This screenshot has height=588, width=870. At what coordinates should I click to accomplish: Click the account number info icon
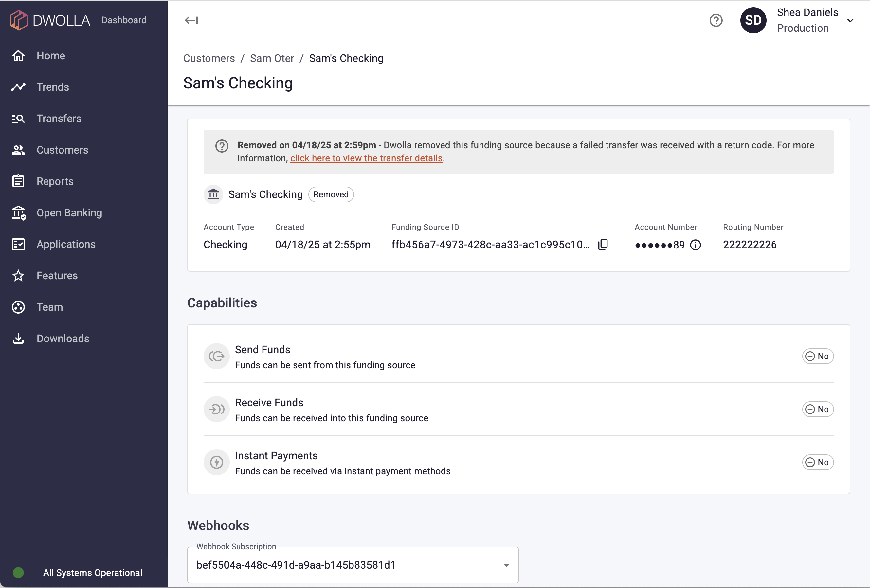[x=695, y=245]
